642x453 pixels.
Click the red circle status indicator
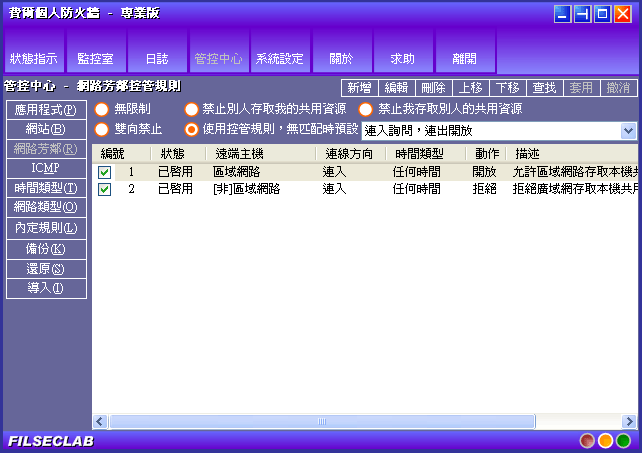587,440
